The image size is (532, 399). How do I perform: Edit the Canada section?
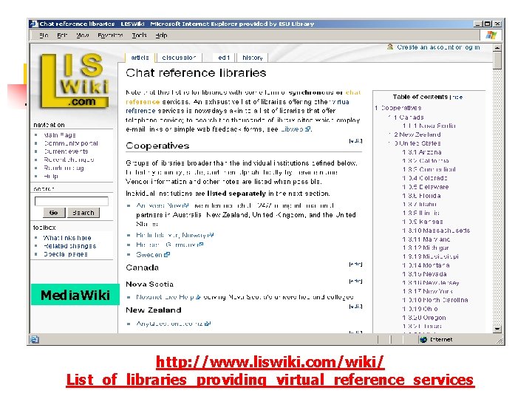(x=355, y=264)
